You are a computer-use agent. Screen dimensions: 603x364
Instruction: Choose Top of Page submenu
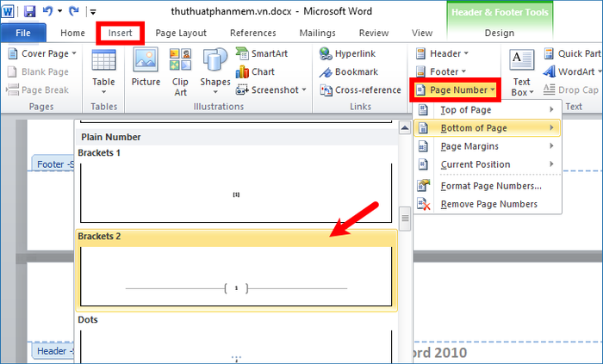[x=487, y=110]
